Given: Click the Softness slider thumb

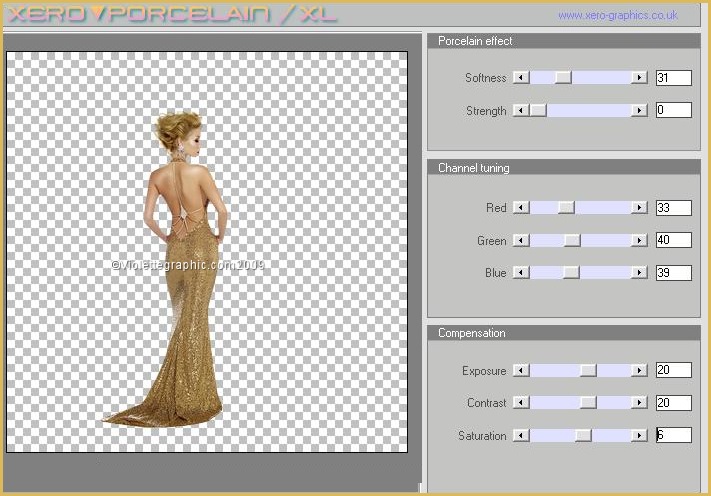Looking at the screenshot, I should (x=563, y=78).
